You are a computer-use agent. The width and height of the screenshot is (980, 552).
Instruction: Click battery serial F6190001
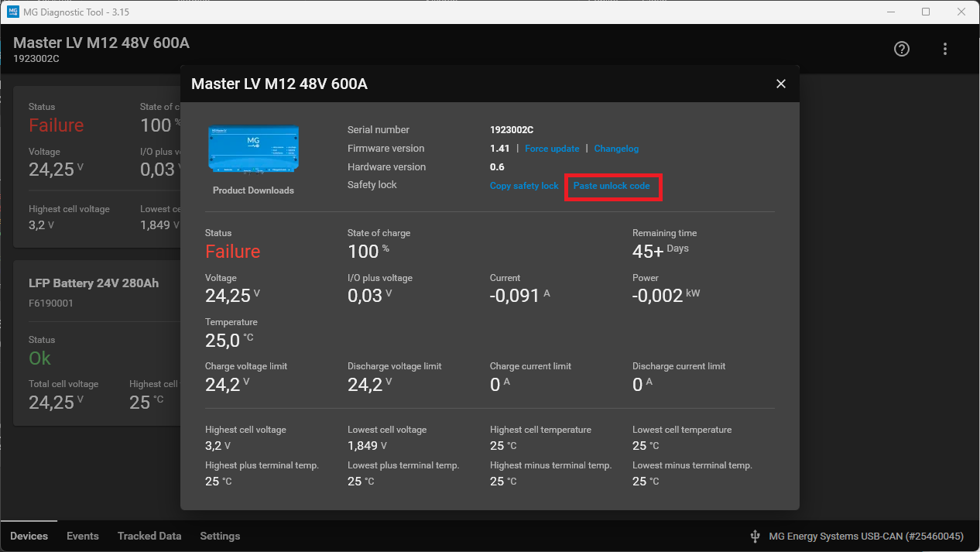click(x=51, y=303)
